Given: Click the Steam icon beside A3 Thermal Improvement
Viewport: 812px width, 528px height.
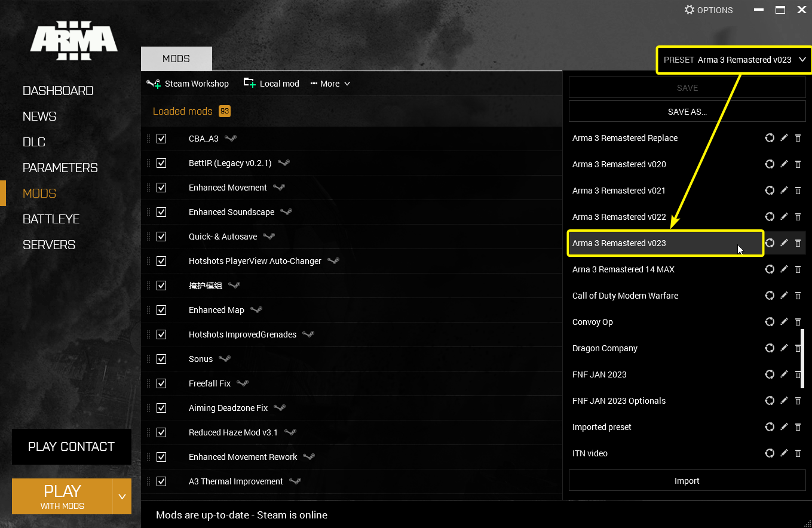Looking at the screenshot, I should click(295, 481).
